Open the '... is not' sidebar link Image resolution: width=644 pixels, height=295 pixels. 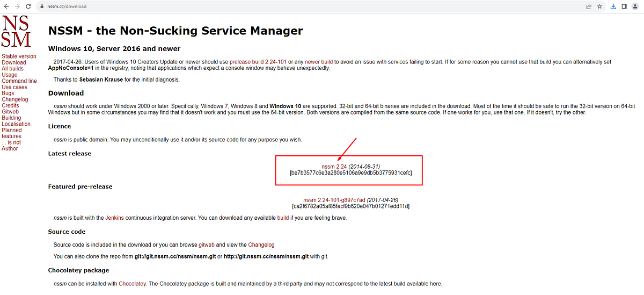click(x=11, y=142)
